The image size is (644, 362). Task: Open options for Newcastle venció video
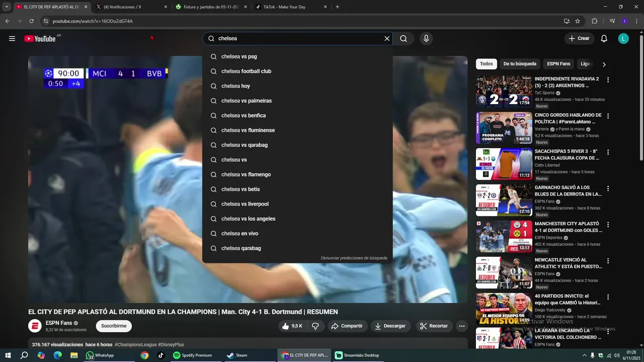[608, 260]
